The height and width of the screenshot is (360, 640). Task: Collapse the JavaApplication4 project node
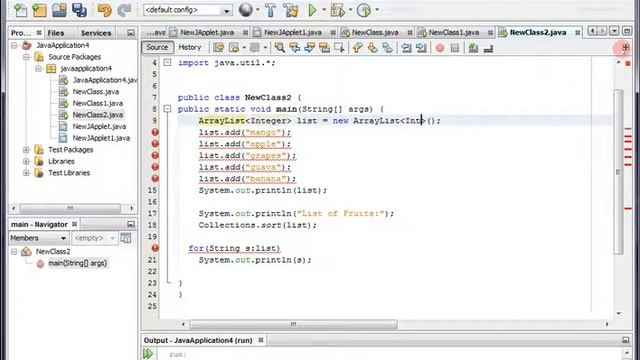(x=14, y=45)
